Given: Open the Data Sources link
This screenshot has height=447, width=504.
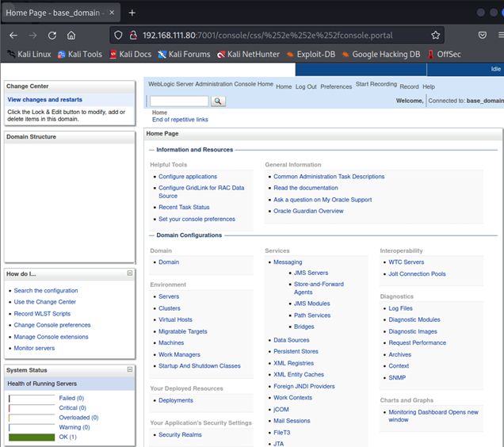Looking at the screenshot, I should point(291,340).
